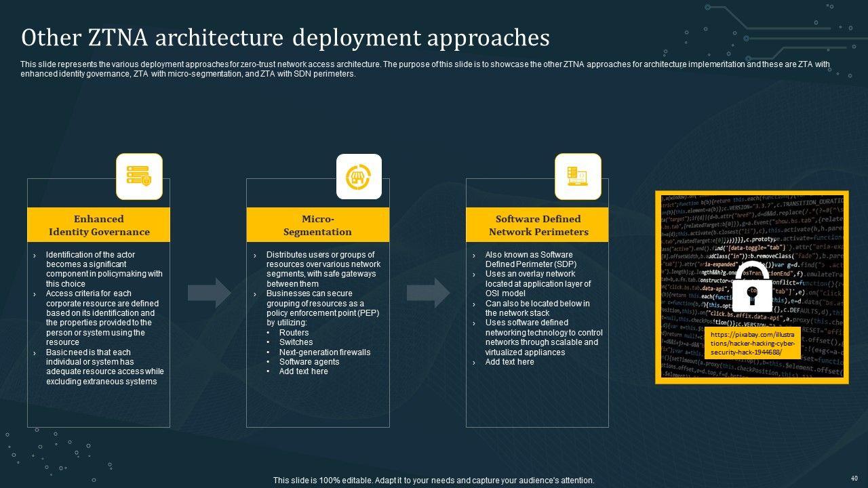Click 'Add text here' in Software Defined Perimeters box
This screenshot has height=488, width=868.
pyautogui.click(x=509, y=362)
